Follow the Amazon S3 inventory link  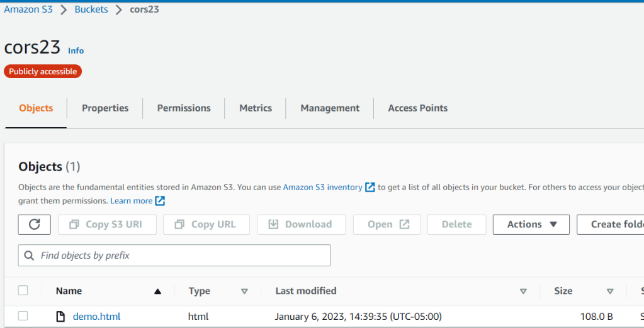click(323, 187)
